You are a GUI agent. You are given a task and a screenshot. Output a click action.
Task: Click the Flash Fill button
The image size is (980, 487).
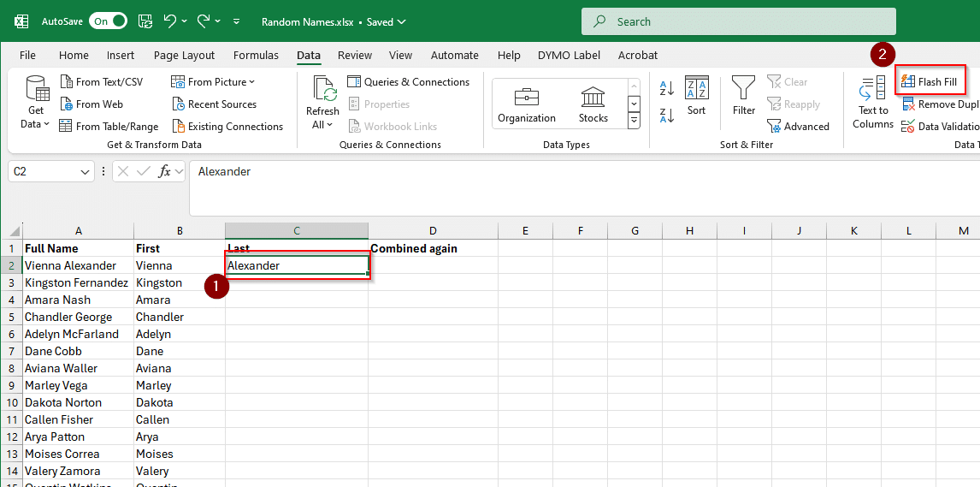click(930, 82)
